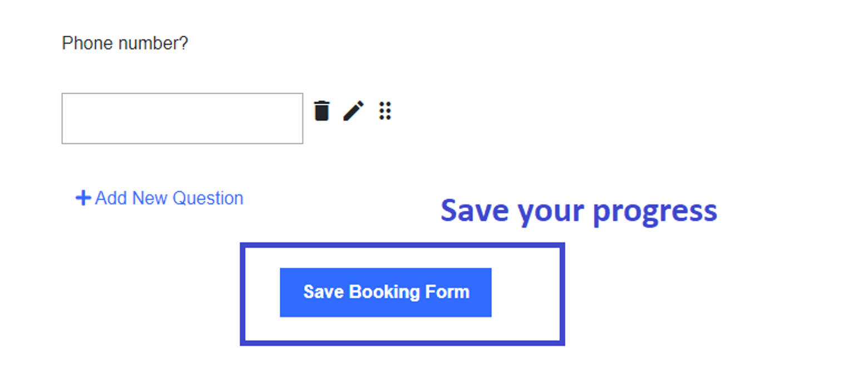Focus the Phone number text box
This screenshot has height=367, width=868.
[182, 118]
